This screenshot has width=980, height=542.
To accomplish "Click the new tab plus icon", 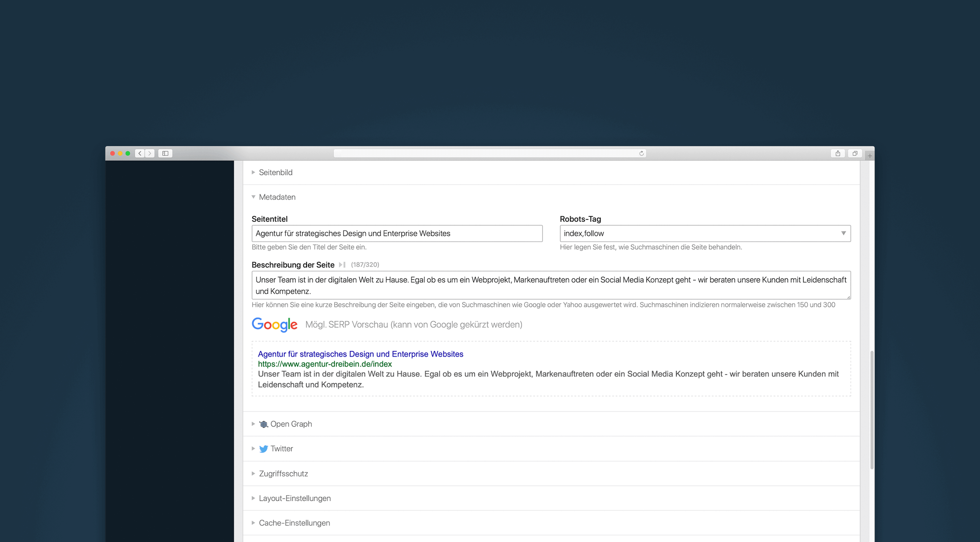I will (x=870, y=155).
